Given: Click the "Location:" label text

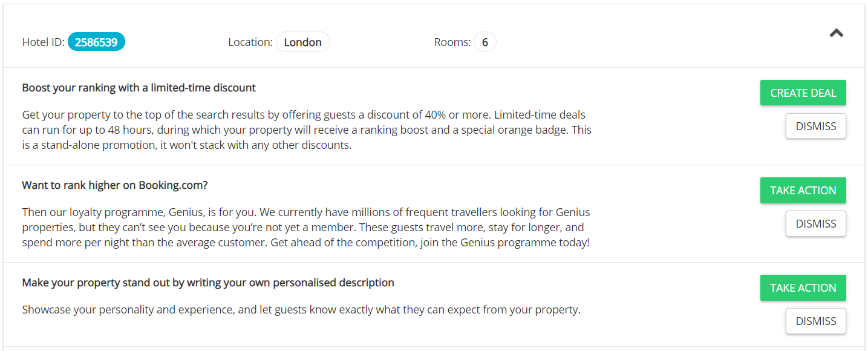Looking at the screenshot, I should (x=250, y=42).
